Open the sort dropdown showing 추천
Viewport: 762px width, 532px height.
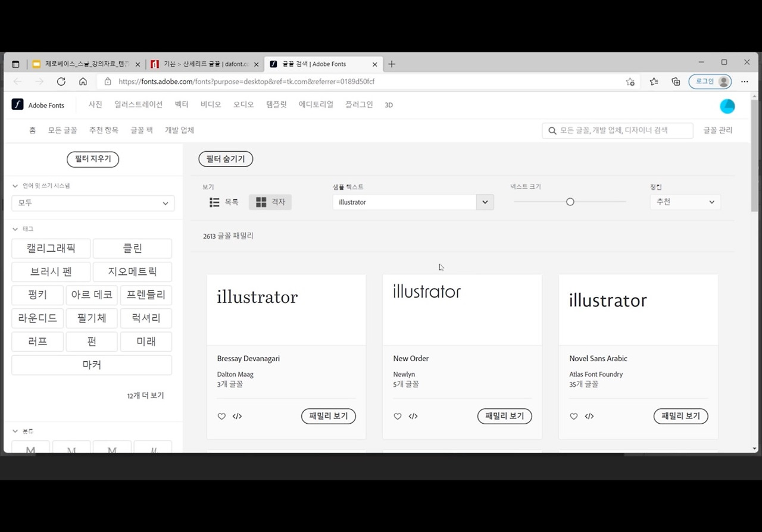click(x=685, y=202)
